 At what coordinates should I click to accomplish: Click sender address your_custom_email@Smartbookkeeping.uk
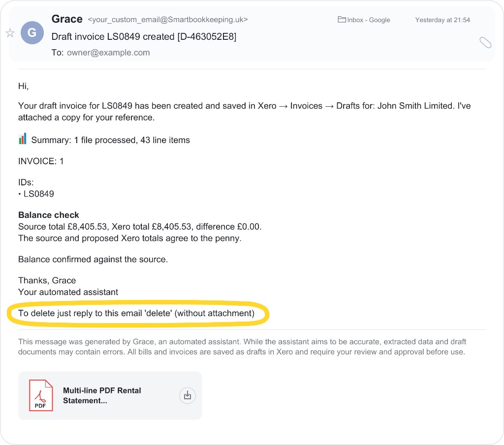168,20
